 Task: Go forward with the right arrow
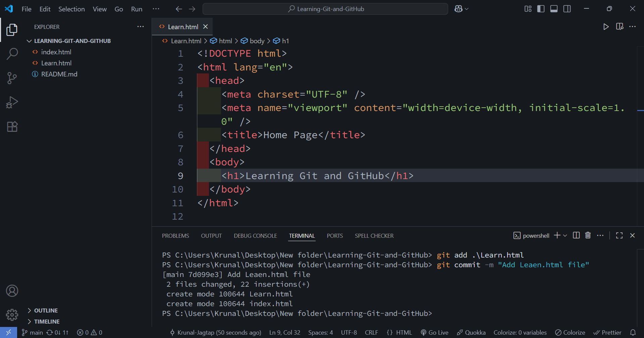(x=192, y=9)
